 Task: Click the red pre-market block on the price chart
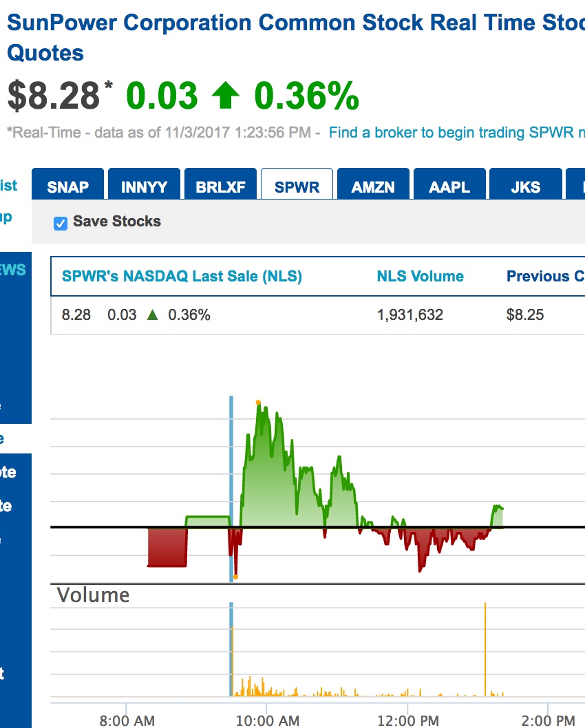click(x=167, y=547)
